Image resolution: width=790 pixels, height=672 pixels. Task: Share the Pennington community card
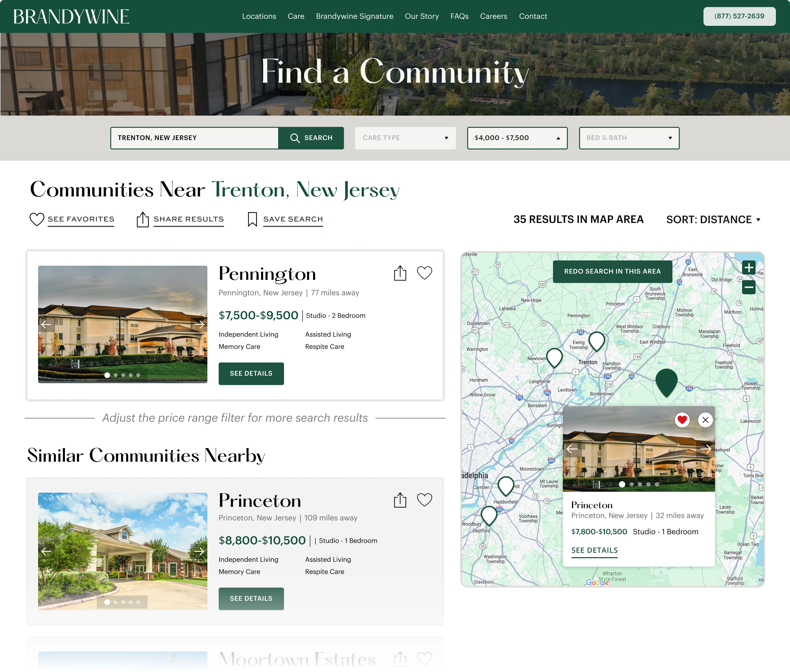tap(400, 273)
